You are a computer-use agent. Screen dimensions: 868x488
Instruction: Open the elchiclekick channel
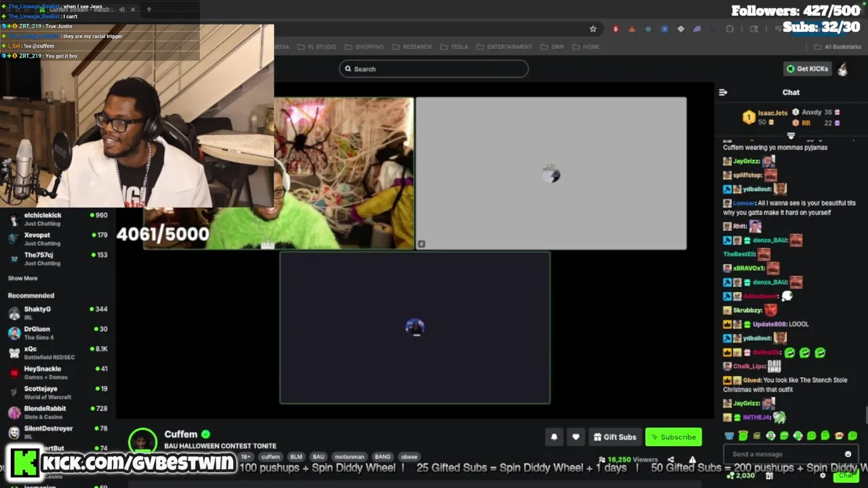pos(58,219)
